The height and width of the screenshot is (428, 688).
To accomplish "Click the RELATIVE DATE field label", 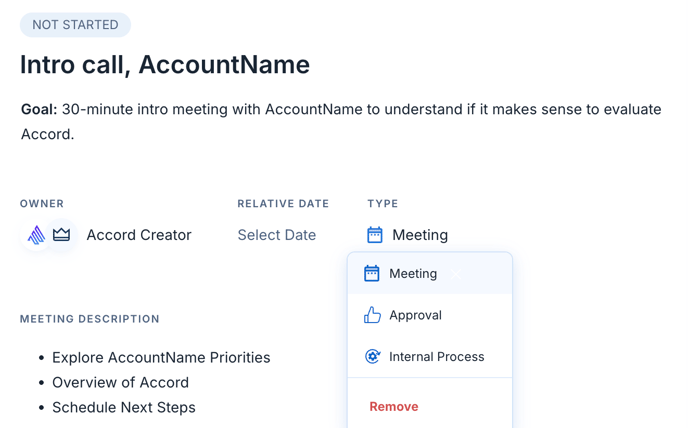I will 283,204.
